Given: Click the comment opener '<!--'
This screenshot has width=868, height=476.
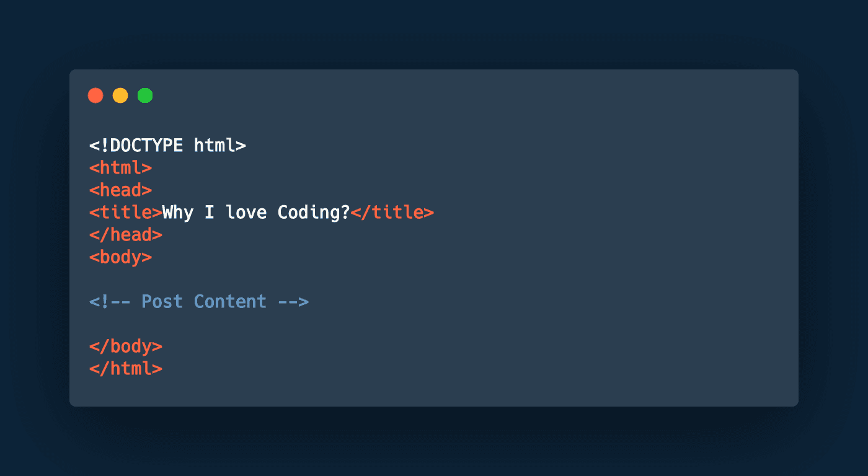Looking at the screenshot, I should click(x=110, y=302).
